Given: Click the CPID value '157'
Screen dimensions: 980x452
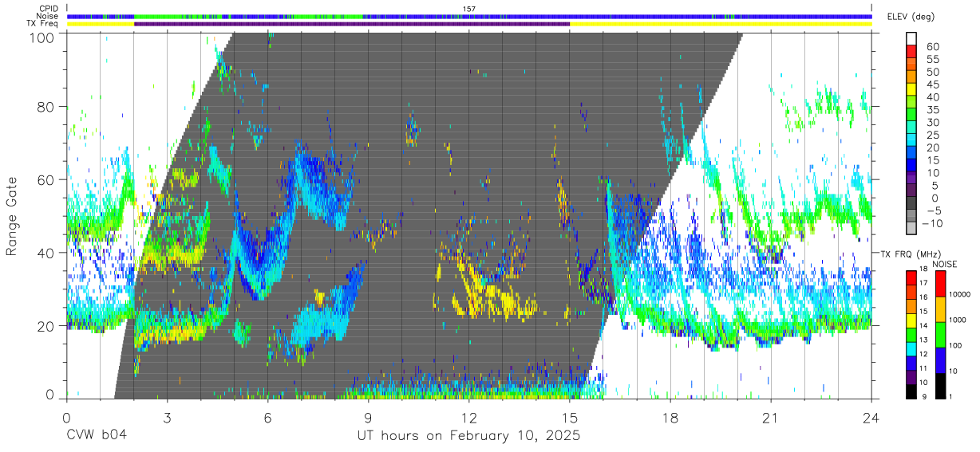Looking at the screenshot, I should [x=469, y=9].
